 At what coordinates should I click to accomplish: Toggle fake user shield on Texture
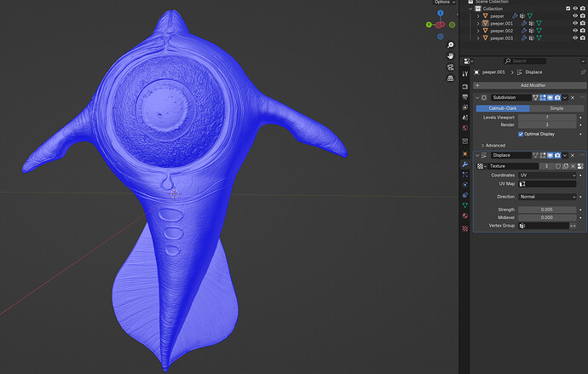558,166
